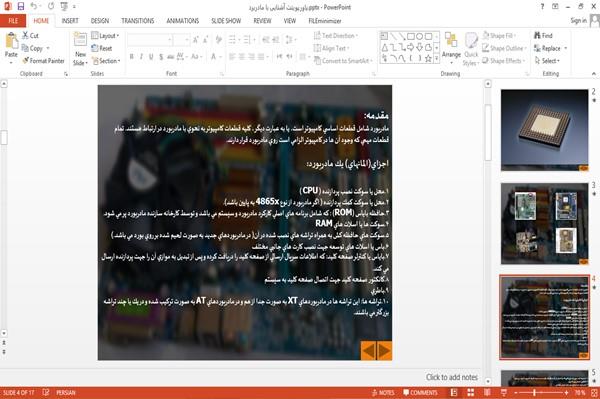
Task: Open the Select dropdown in Editing
Action: point(547,60)
